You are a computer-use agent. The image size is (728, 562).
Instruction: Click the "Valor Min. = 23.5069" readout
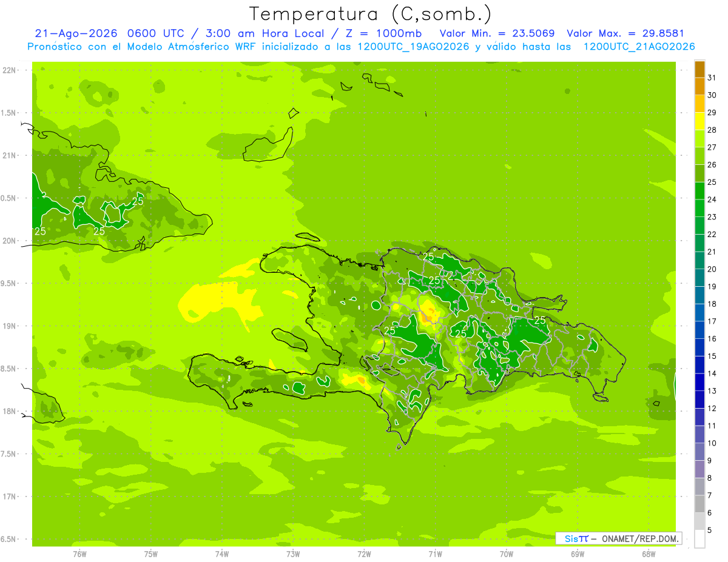click(x=497, y=33)
